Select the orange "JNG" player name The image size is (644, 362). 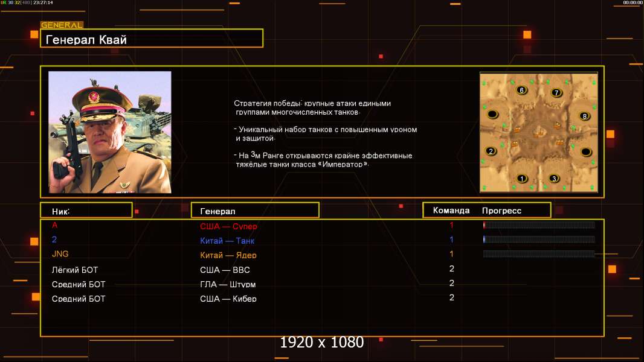point(60,254)
